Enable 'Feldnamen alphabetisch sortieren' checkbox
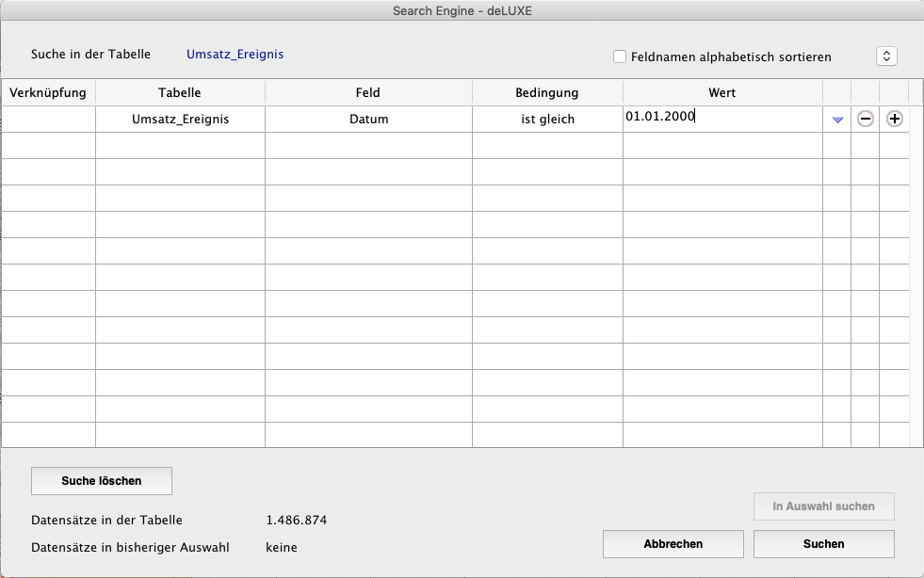The height and width of the screenshot is (578, 924). tap(620, 56)
